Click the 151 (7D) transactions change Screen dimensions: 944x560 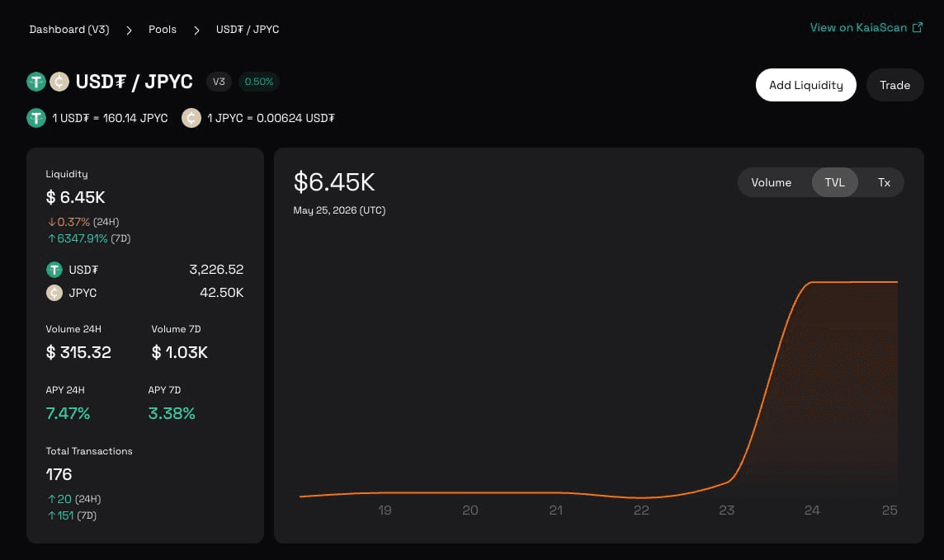(72, 515)
